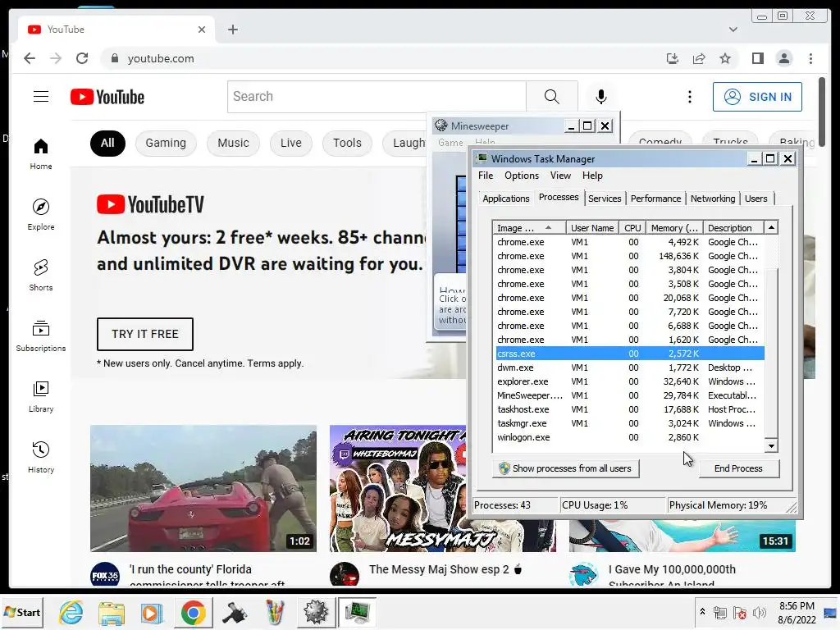Viewport: 840px width, 630px height.
Task: Open Windows Explorer folder in taskbar
Action: coord(112,612)
